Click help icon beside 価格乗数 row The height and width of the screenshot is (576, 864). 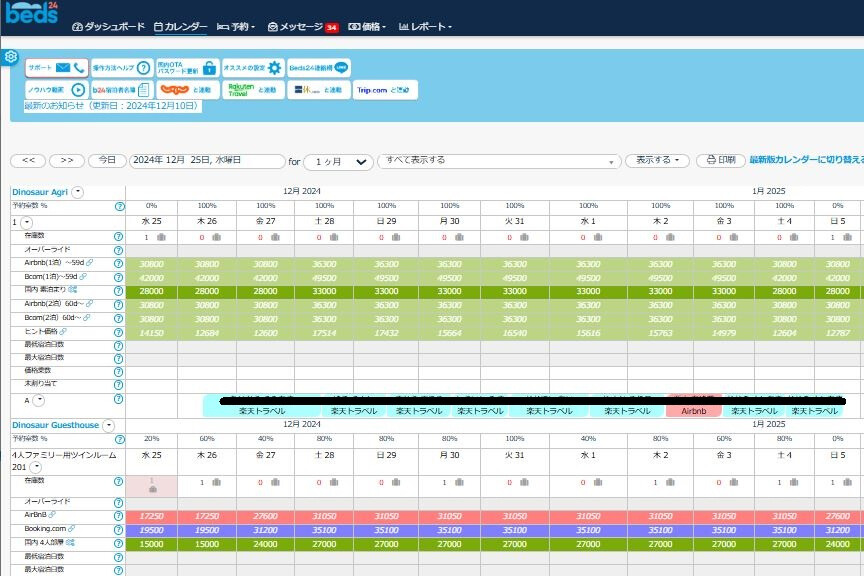[x=118, y=372]
